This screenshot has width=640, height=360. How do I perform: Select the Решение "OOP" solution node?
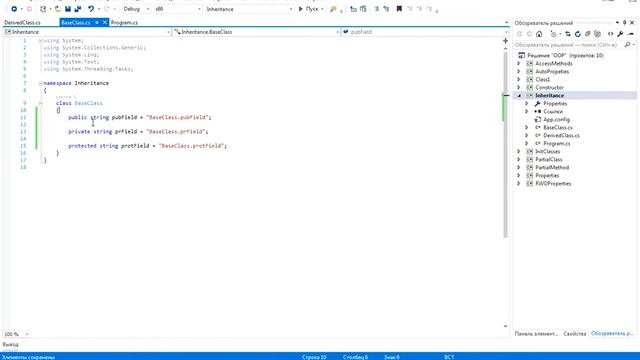point(565,56)
